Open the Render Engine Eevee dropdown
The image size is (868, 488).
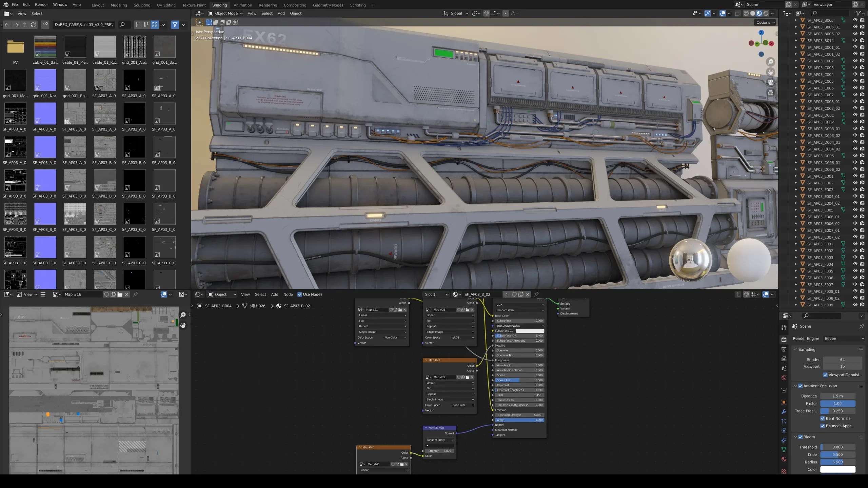(844, 339)
